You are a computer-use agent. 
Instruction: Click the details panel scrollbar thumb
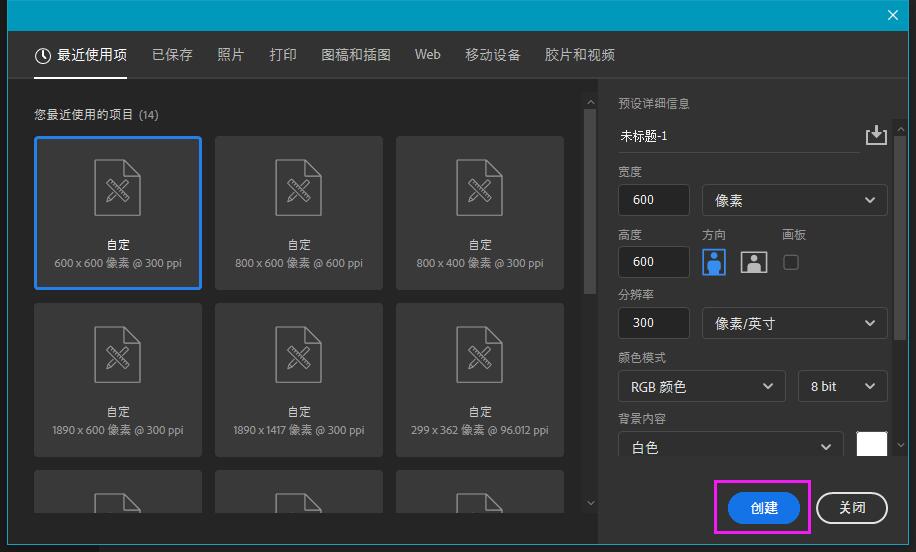(x=900, y=237)
